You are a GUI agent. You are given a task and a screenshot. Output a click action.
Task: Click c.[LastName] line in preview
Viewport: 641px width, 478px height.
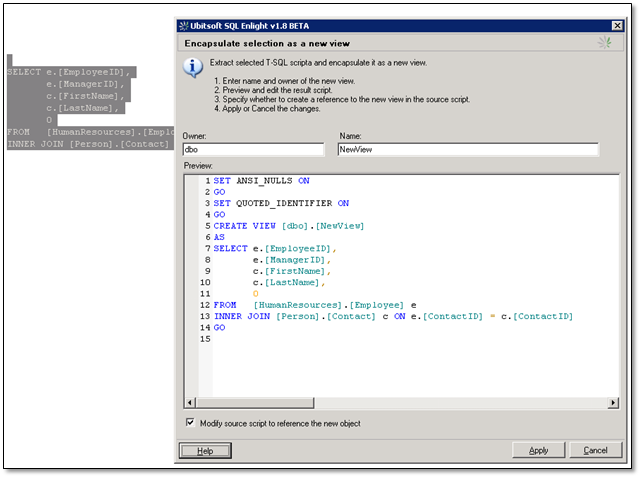point(289,283)
